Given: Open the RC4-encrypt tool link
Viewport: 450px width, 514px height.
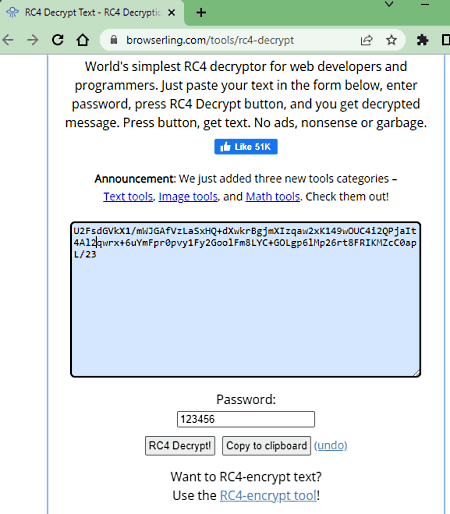Looking at the screenshot, I should click(x=268, y=495).
